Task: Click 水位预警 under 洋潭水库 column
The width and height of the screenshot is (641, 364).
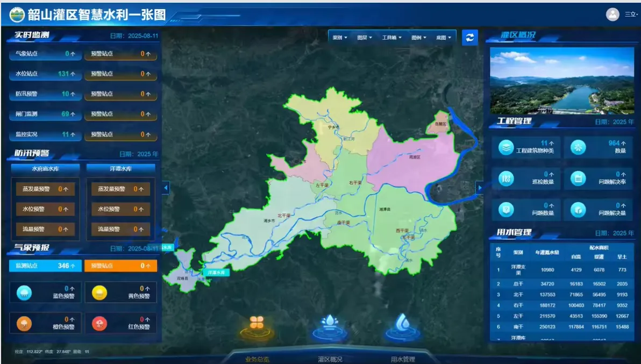Action: [120, 209]
